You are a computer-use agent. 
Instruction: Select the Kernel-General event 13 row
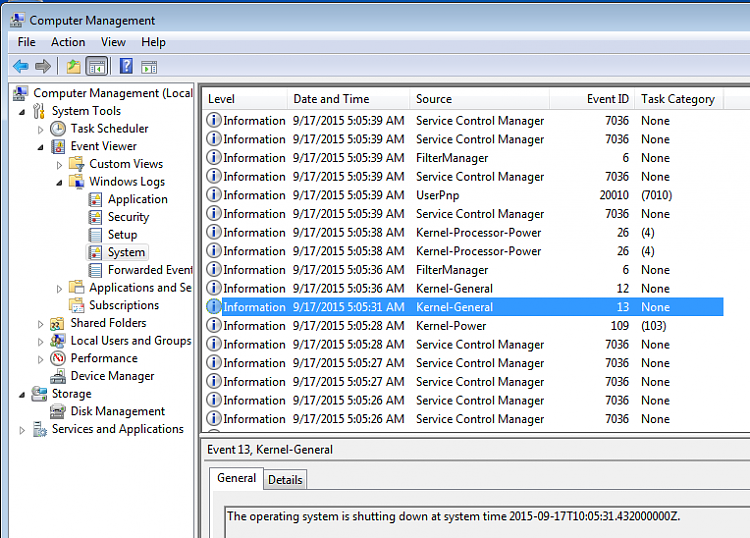click(464, 307)
